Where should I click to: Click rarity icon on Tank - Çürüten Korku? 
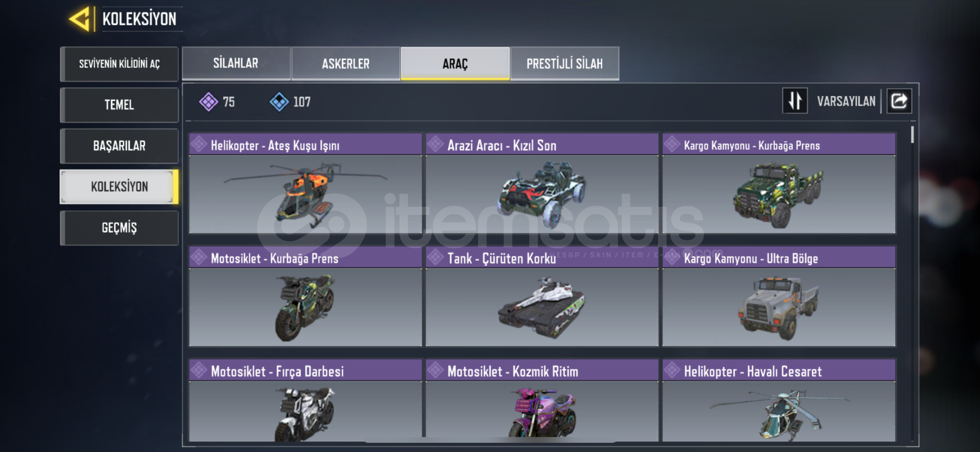(435, 257)
